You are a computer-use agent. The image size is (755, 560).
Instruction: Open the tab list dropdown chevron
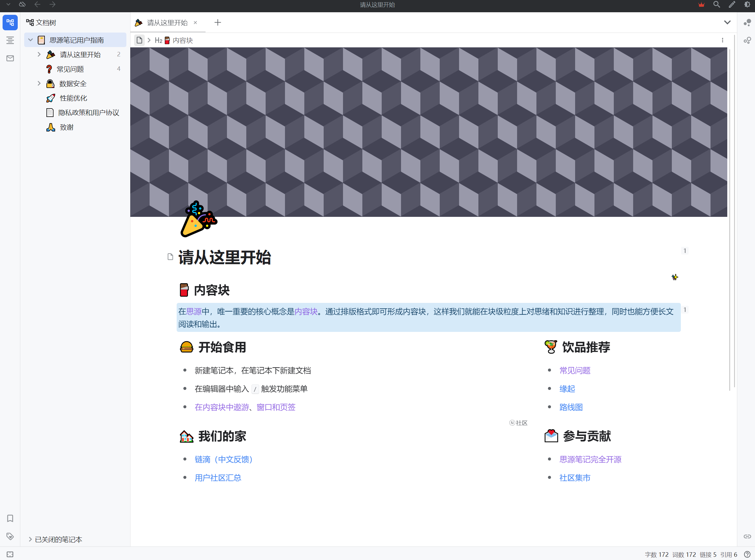(x=727, y=22)
